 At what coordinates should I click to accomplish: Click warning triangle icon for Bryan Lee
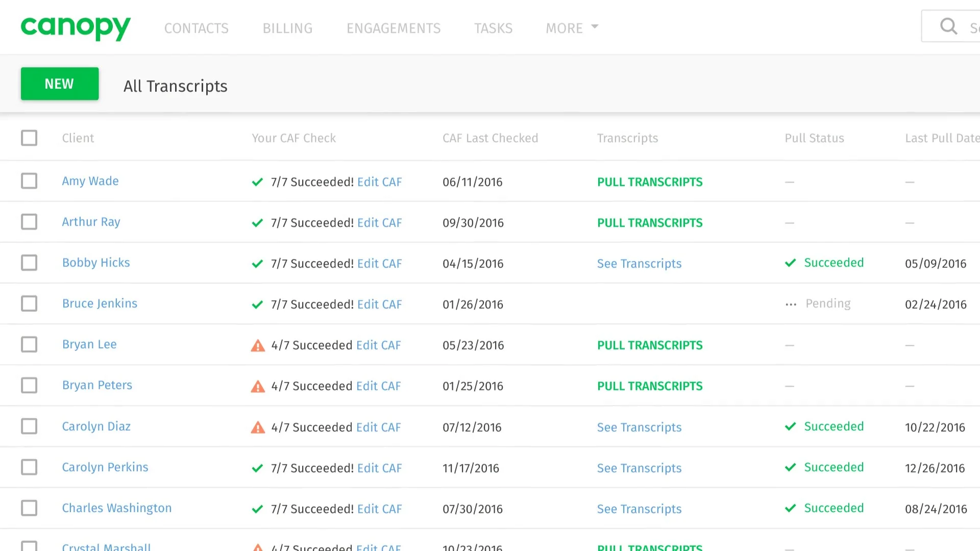[x=258, y=346]
